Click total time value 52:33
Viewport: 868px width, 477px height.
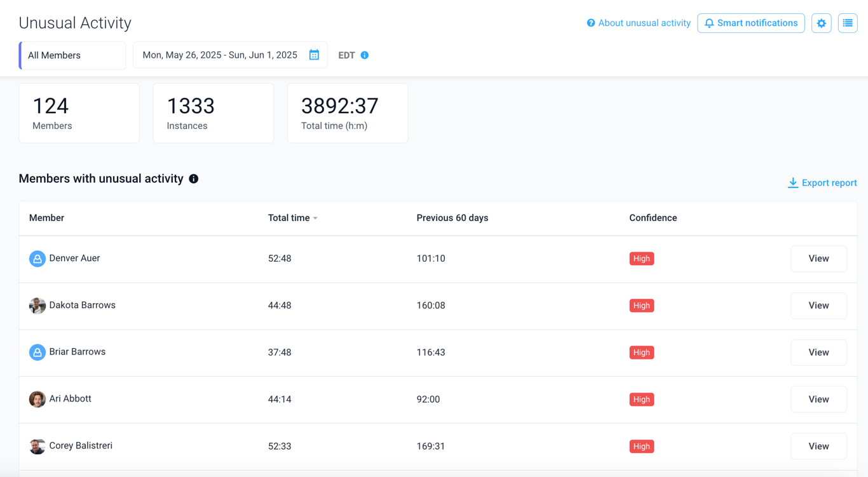pos(280,447)
